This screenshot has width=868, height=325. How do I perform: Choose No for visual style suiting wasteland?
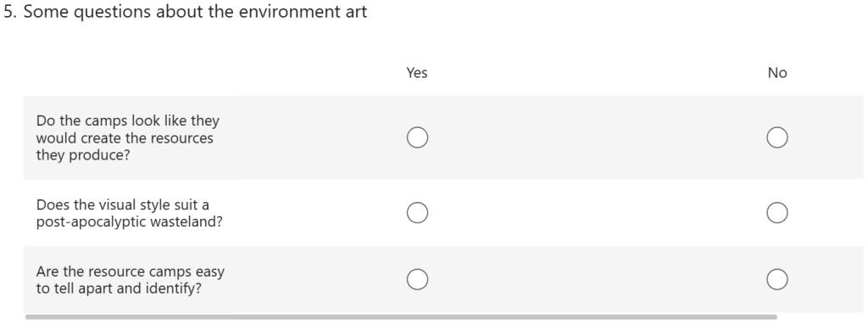(x=777, y=213)
